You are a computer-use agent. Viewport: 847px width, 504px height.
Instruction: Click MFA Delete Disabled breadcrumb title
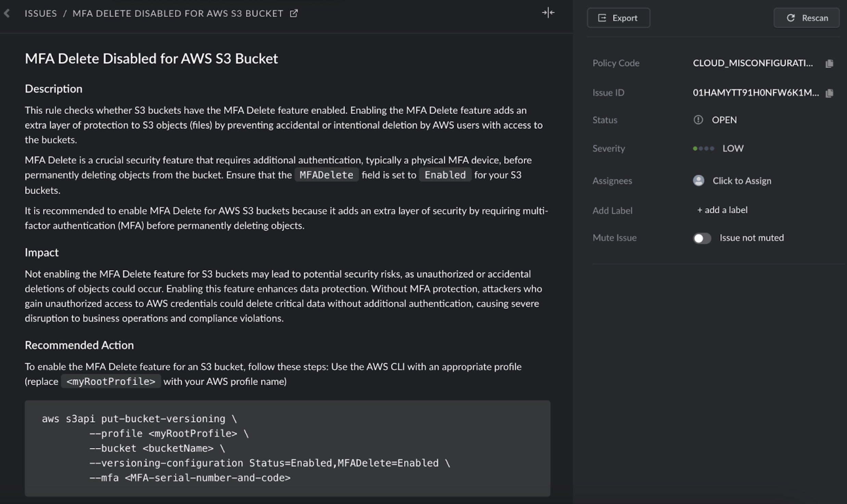point(178,13)
